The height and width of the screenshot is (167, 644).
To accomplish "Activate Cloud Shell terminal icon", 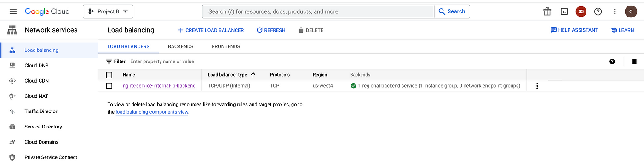I will point(564,11).
